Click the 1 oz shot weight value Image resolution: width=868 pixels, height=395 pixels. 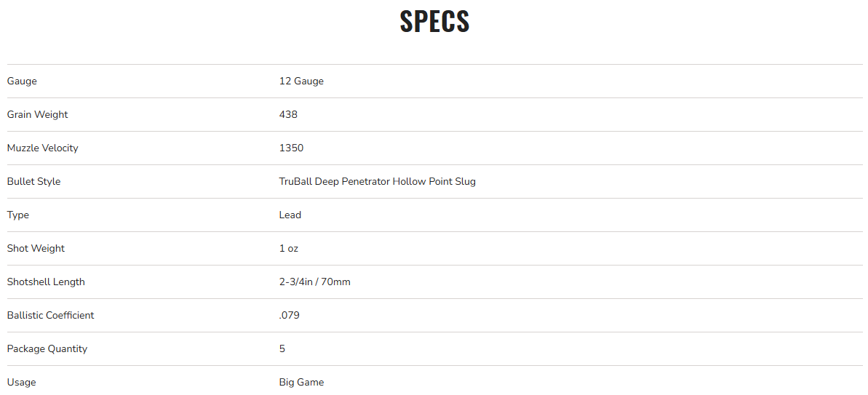(x=288, y=248)
